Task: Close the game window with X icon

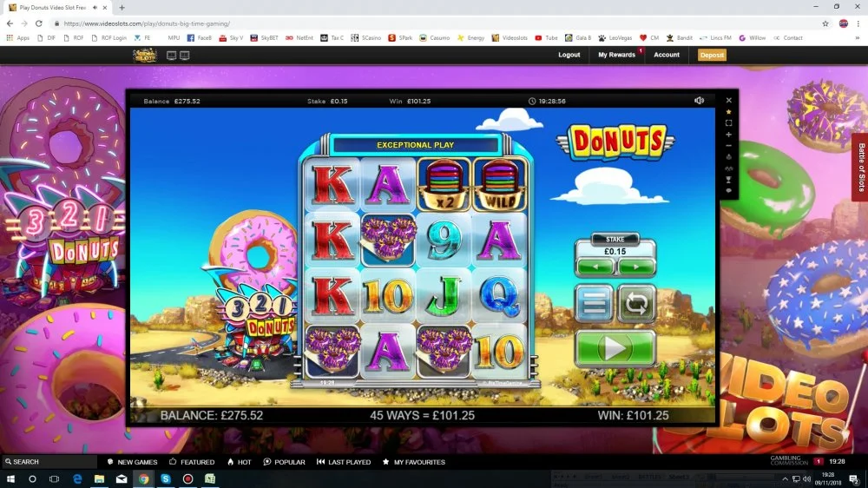Action: coord(728,100)
